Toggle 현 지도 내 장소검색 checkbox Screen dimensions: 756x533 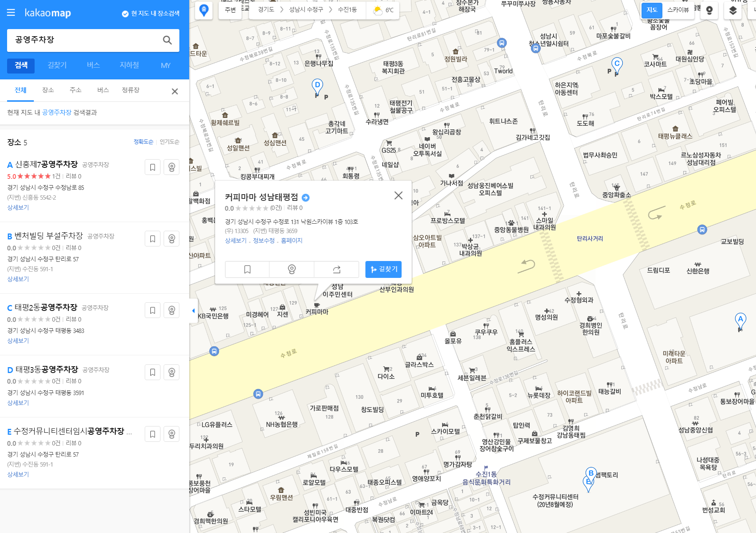[x=125, y=14]
